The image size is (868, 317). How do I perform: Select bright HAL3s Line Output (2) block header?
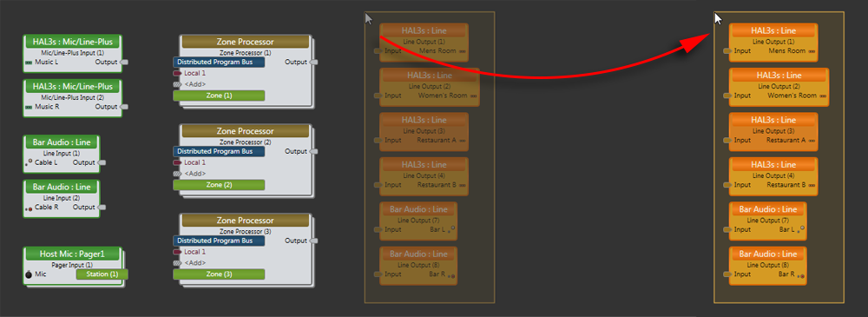[779, 76]
